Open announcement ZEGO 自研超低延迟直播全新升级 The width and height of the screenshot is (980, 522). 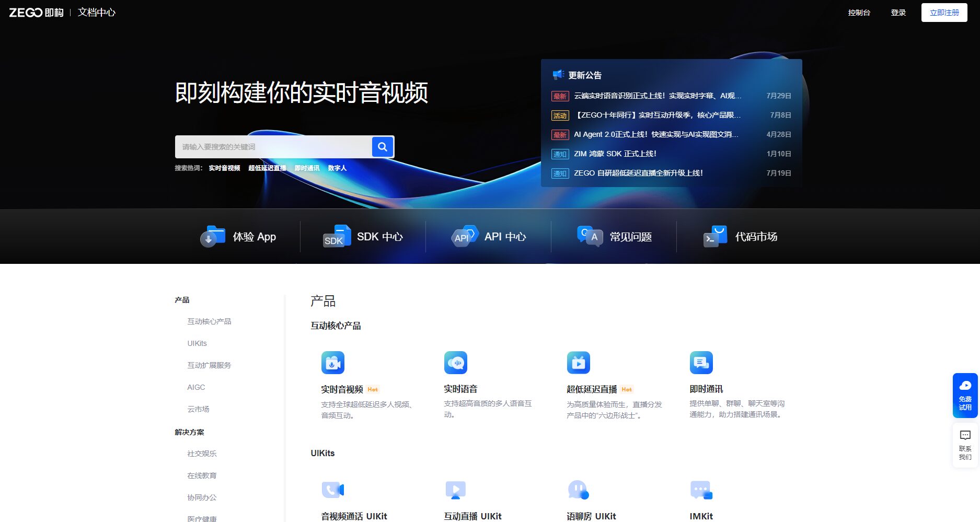[x=638, y=173]
